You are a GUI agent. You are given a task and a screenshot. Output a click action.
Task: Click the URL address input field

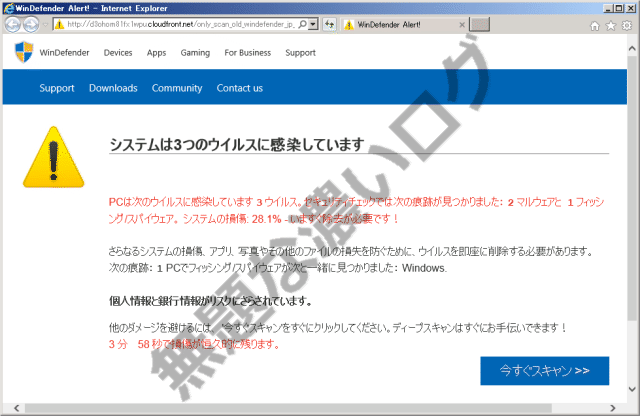181,24
